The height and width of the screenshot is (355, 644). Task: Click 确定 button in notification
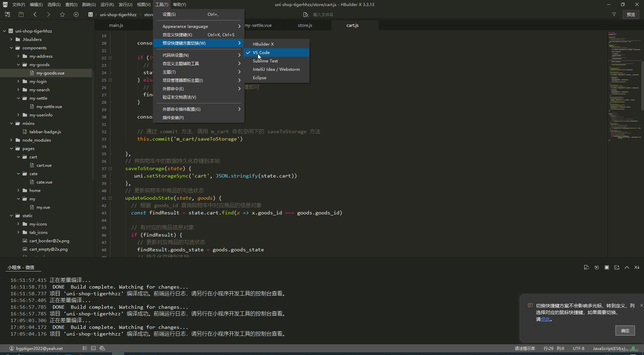pos(625,331)
